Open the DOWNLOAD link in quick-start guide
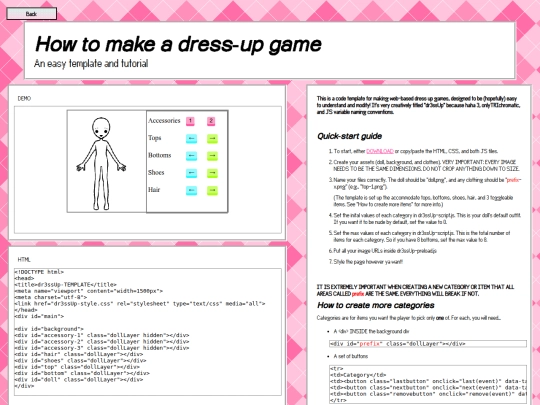 (380, 151)
